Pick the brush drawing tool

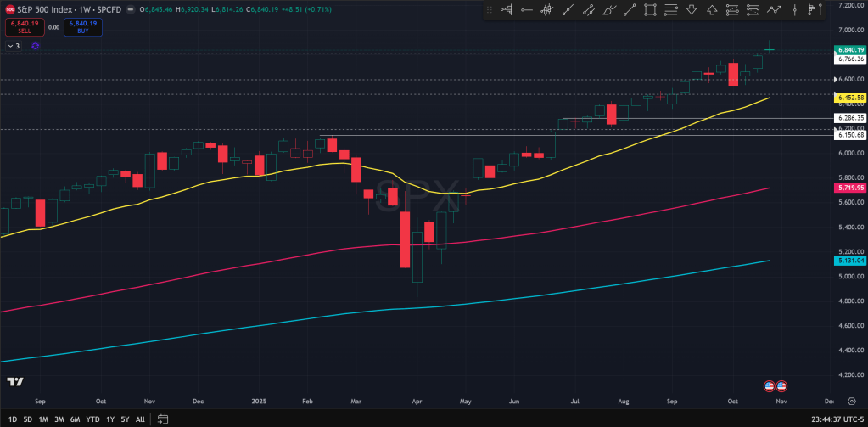tap(608, 10)
